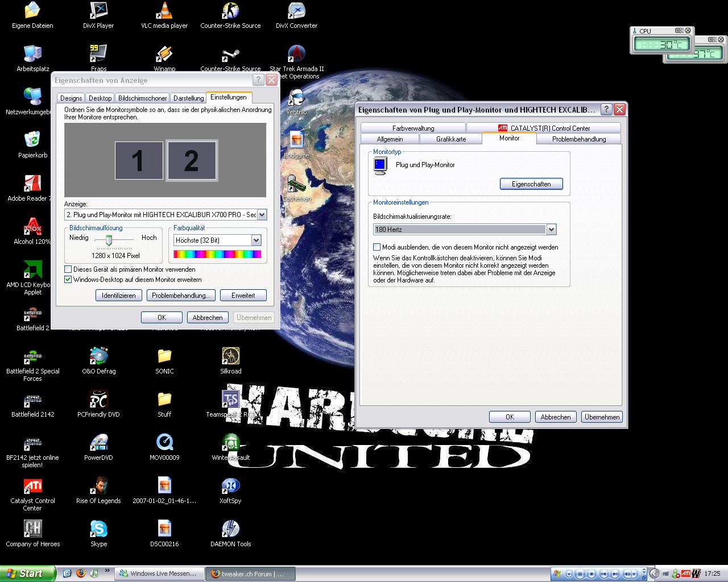Launch DAEMON Tools from the desktop

[x=230, y=529]
